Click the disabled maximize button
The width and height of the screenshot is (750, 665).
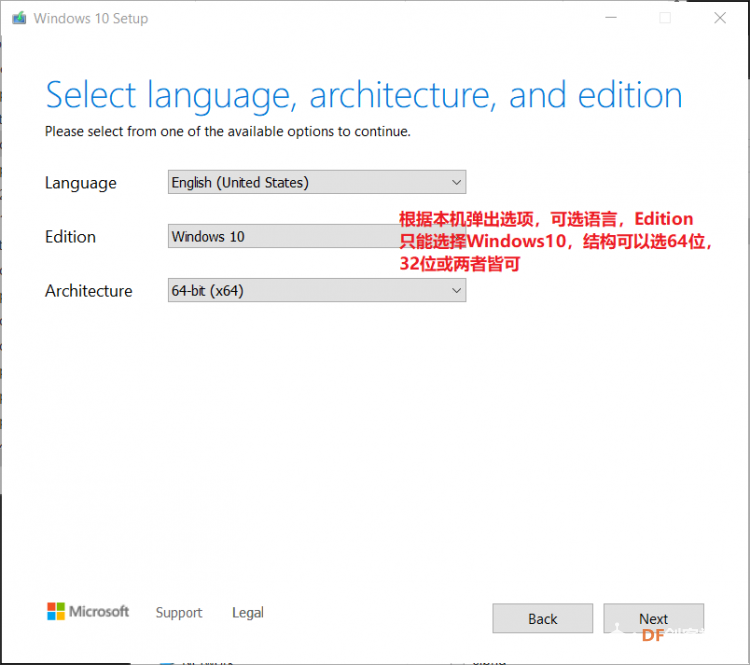(665, 18)
